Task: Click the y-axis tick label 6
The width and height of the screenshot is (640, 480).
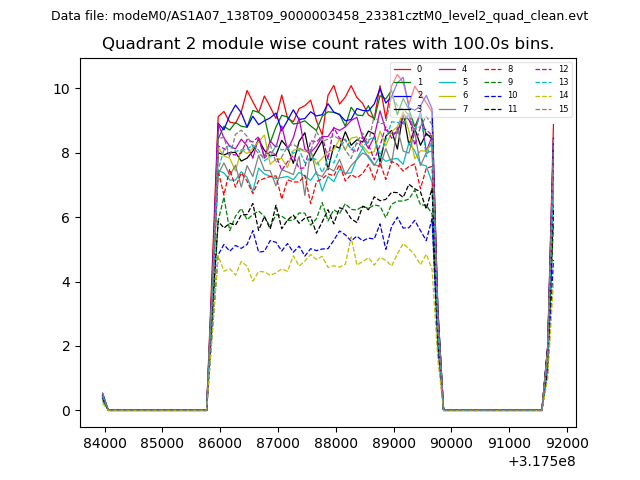Action: 66,218
